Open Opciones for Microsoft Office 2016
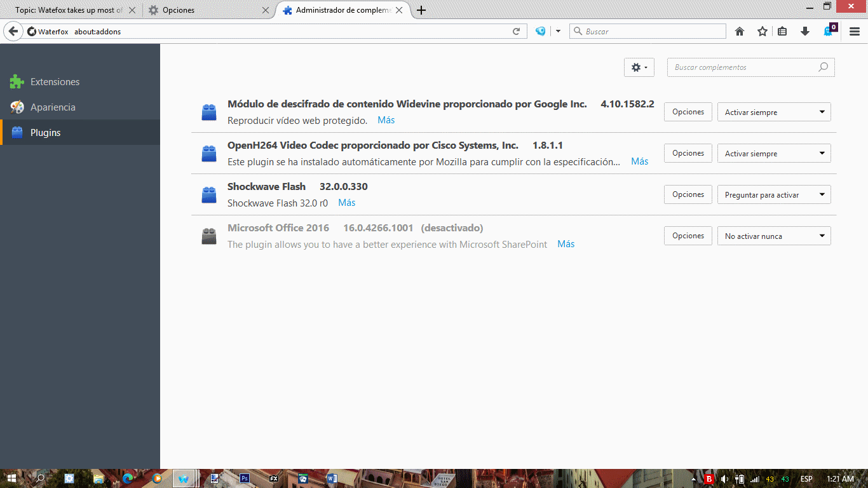Screen dimensions: 868x488 coord(688,236)
